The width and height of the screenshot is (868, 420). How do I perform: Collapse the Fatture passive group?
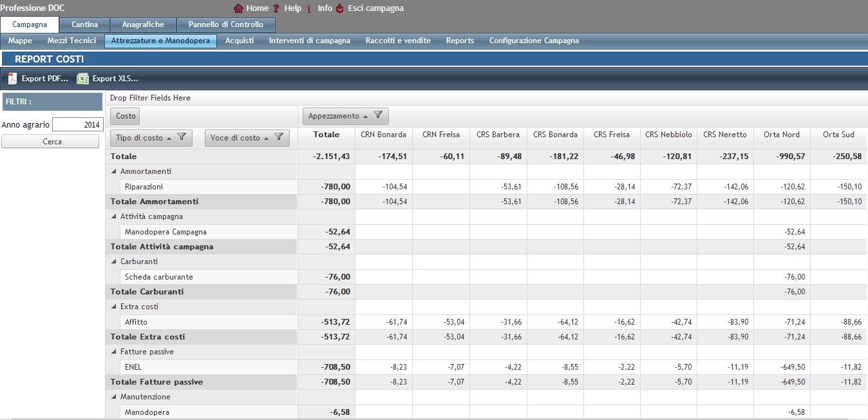click(x=114, y=352)
